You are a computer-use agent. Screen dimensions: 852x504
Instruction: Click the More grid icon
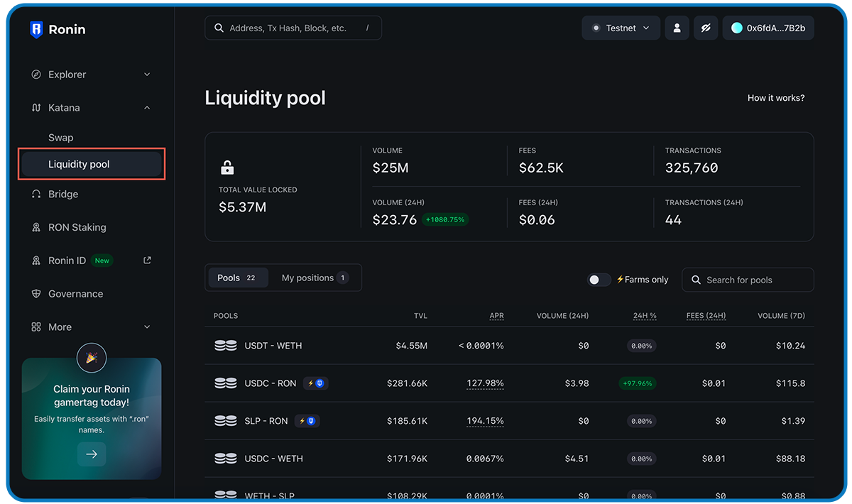tap(36, 327)
